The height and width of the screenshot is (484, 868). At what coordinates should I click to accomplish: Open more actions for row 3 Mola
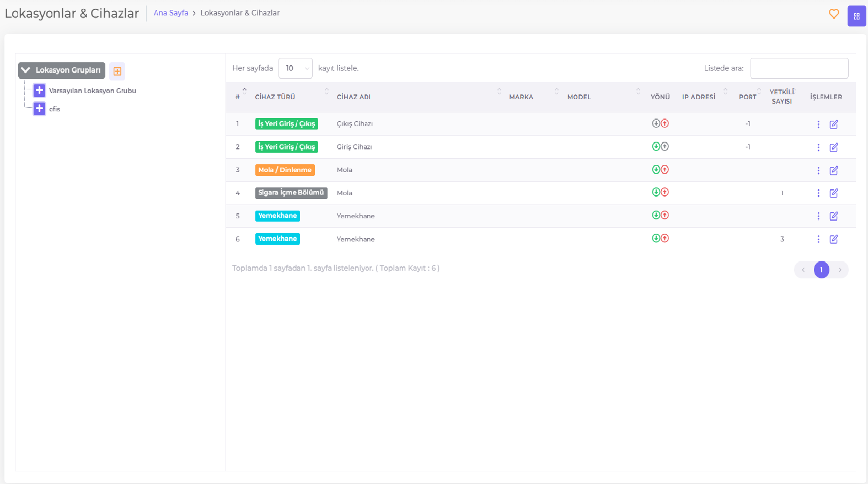point(818,171)
